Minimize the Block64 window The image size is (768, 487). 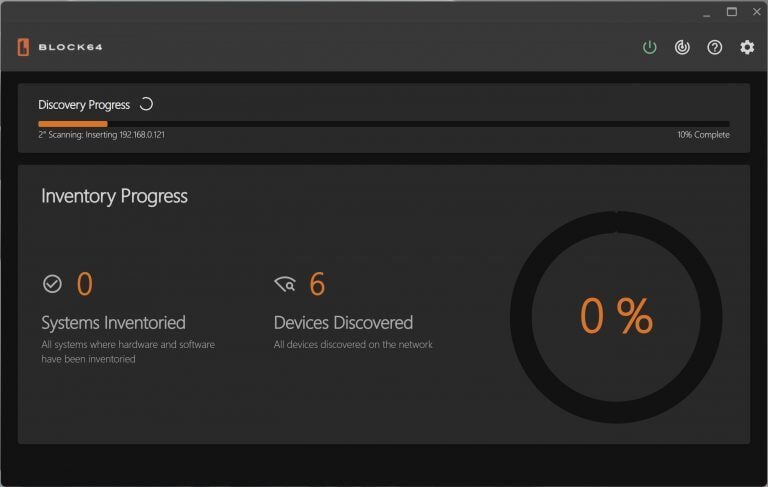704,12
